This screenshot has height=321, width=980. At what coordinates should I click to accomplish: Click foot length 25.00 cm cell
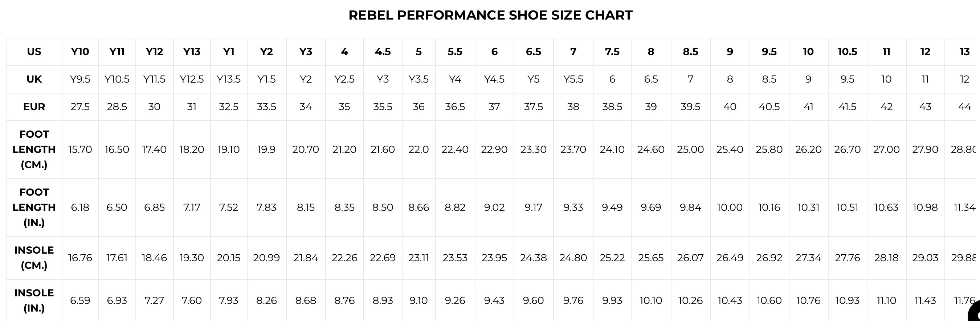pyautogui.click(x=690, y=149)
